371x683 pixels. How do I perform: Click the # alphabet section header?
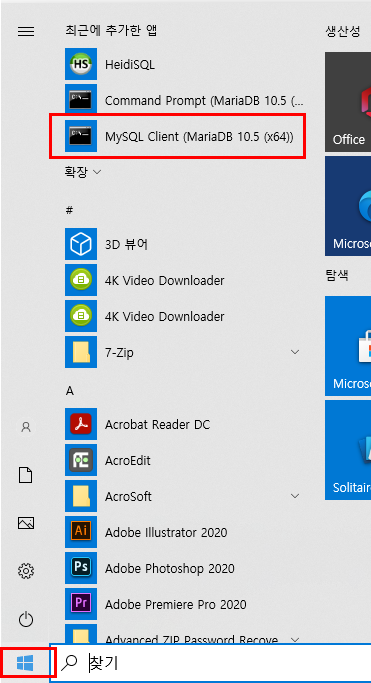pyautogui.click(x=69, y=210)
